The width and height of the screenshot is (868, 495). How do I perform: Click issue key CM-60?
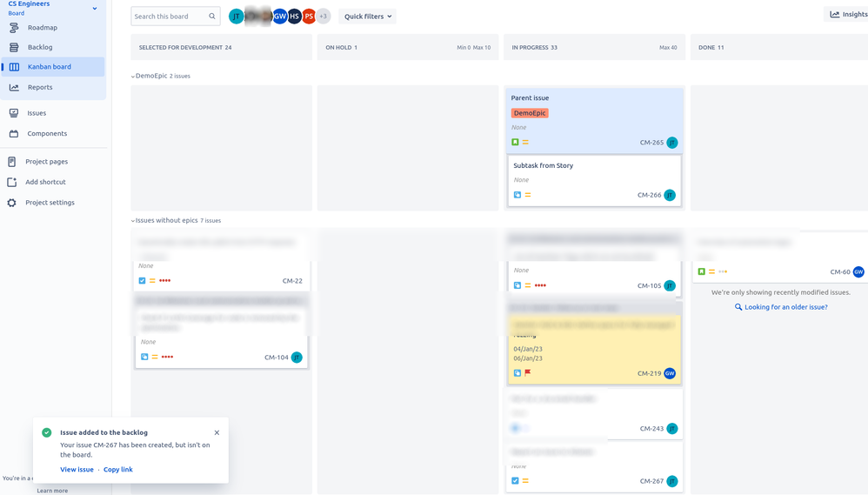tap(840, 271)
